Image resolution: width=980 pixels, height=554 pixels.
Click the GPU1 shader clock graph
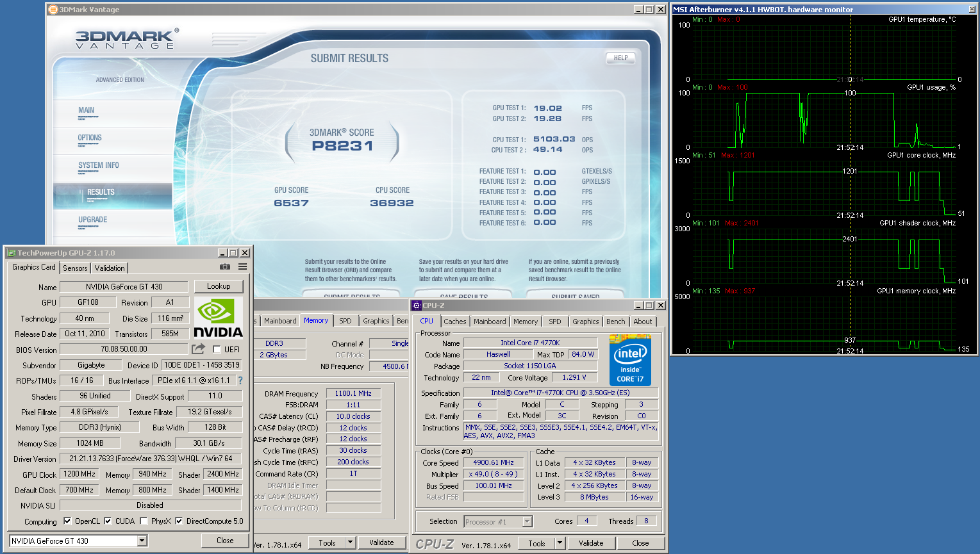pos(824,256)
